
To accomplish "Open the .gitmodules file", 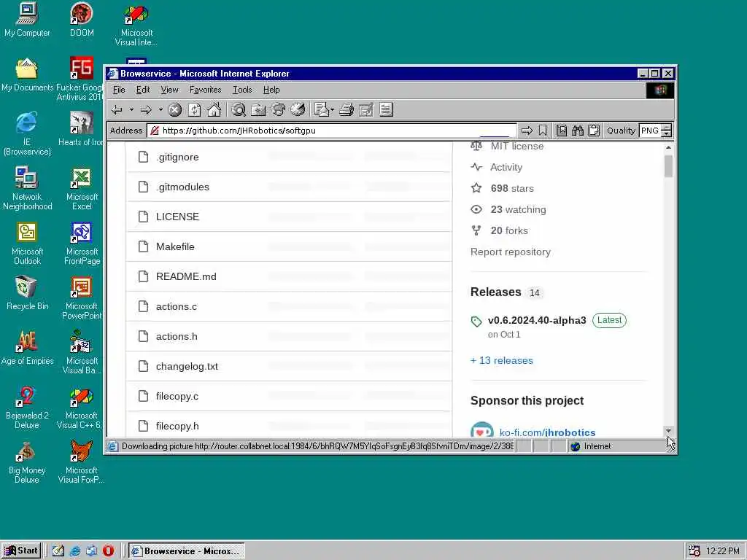I will pyautogui.click(x=182, y=187).
